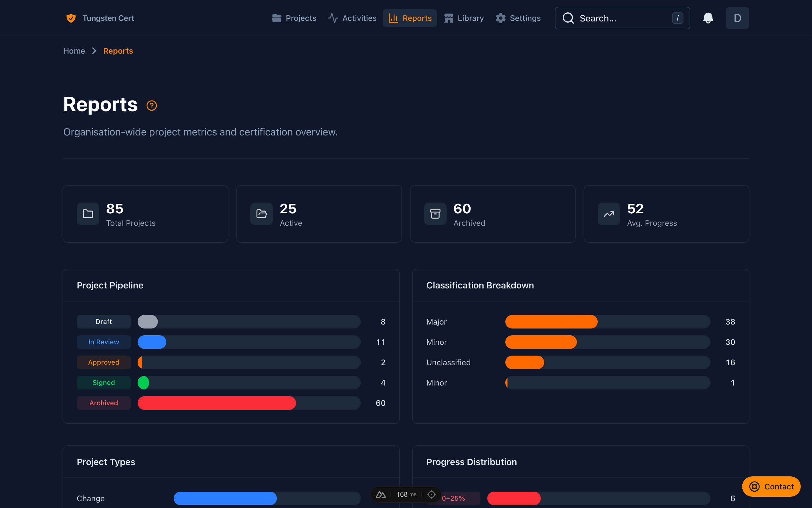The width and height of the screenshot is (812, 508).
Task: Click the Major count value 38
Action: (x=730, y=321)
